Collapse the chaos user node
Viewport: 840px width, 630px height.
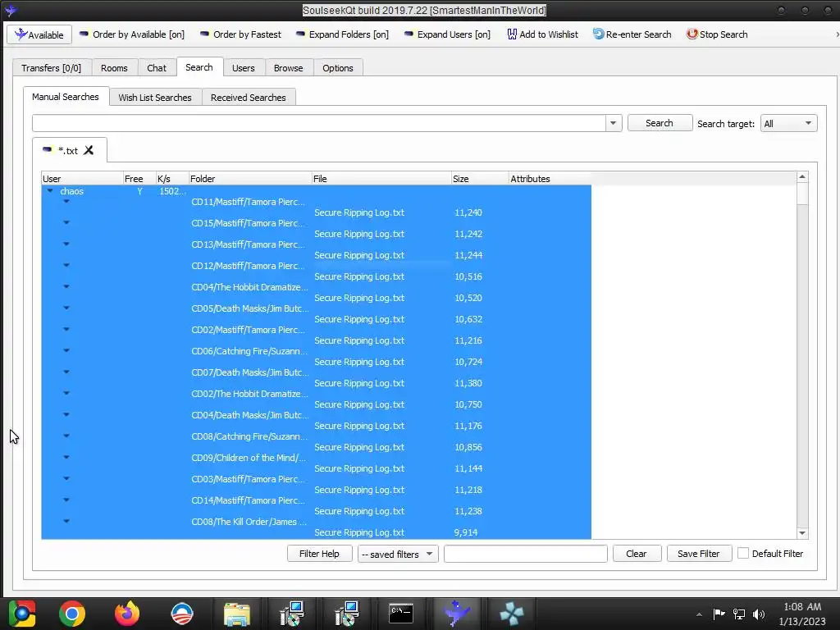click(50, 190)
